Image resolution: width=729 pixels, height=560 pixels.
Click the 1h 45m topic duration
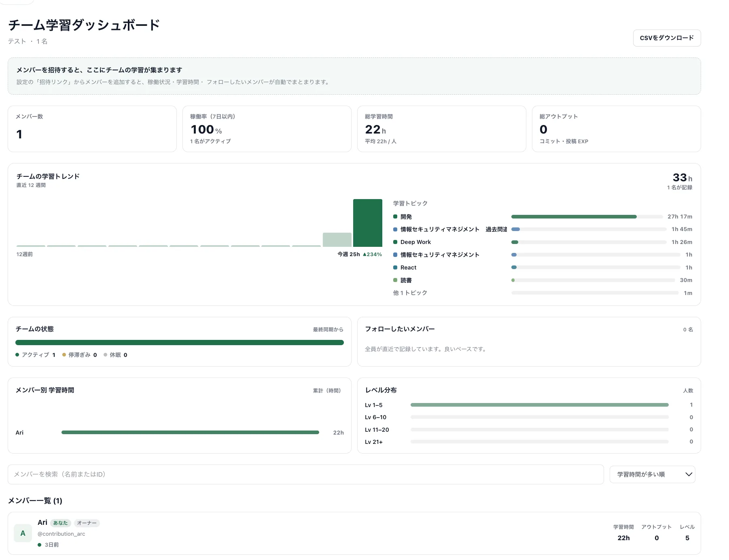(x=682, y=229)
